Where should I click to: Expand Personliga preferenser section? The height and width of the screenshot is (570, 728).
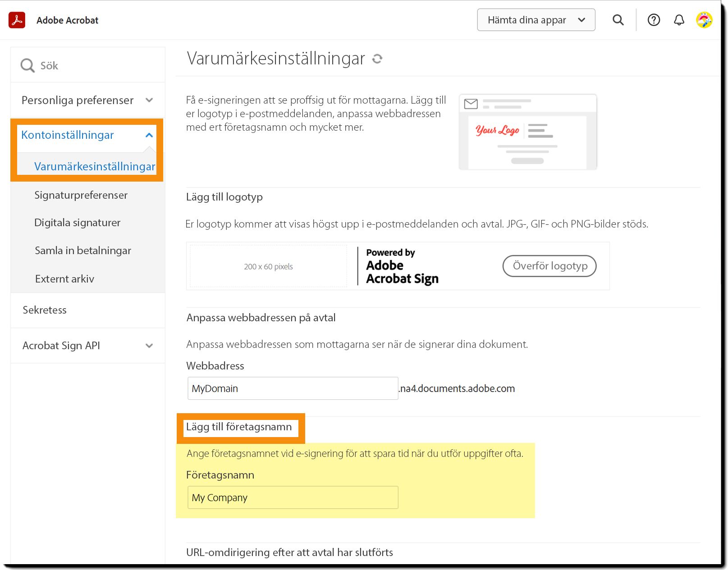[x=88, y=100]
